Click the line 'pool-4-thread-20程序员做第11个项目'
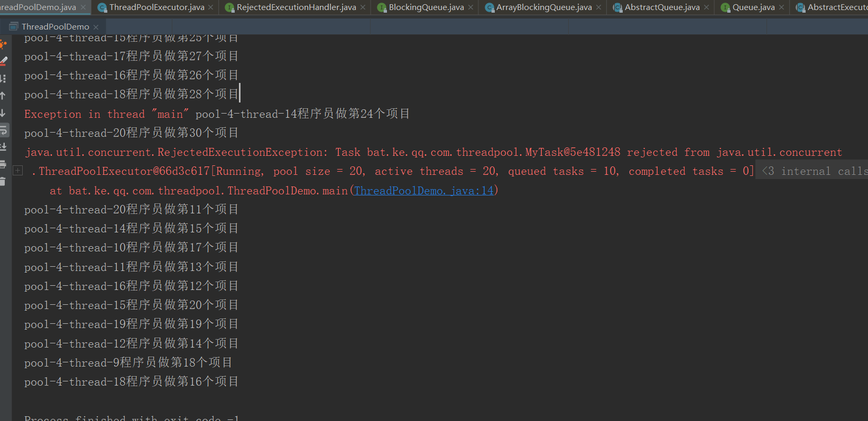Image resolution: width=868 pixels, height=421 pixels. click(x=131, y=210)
